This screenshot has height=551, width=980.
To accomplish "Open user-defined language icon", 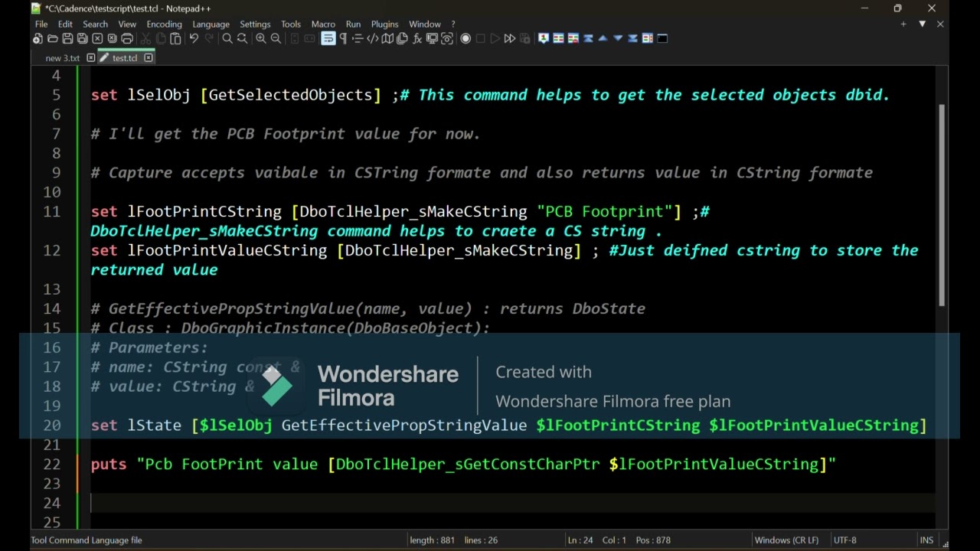I will click(372, 38).
